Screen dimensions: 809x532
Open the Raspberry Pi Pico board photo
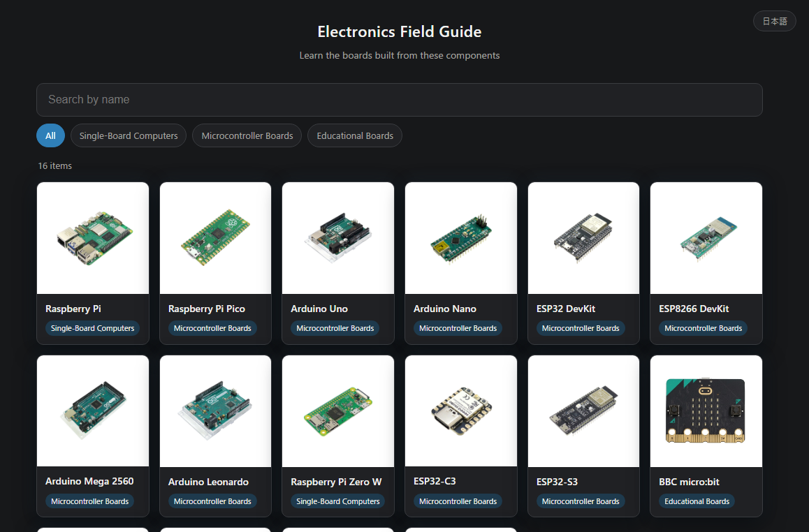tap(216, 238)
